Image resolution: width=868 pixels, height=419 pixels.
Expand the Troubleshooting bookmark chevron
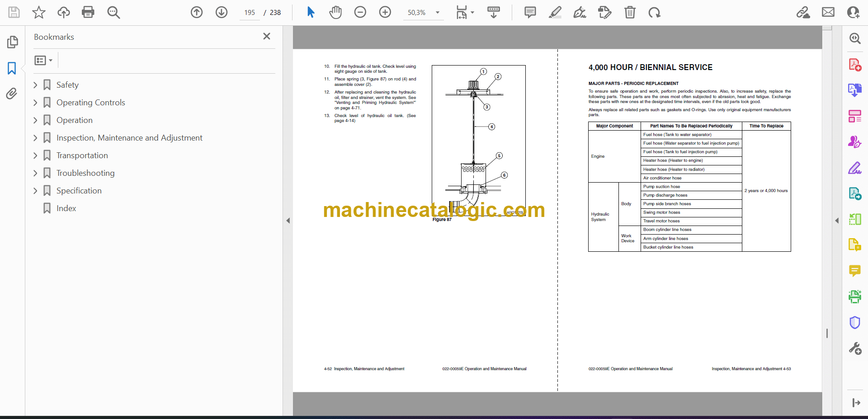(x=35, y=173)
